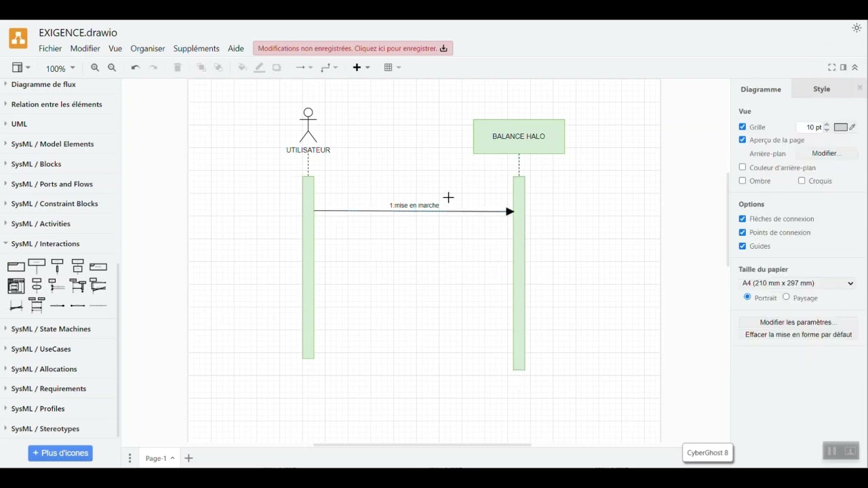Open the Vue menu
The width and height of the screenshot is (868, 488).
[x=115, y=49]
